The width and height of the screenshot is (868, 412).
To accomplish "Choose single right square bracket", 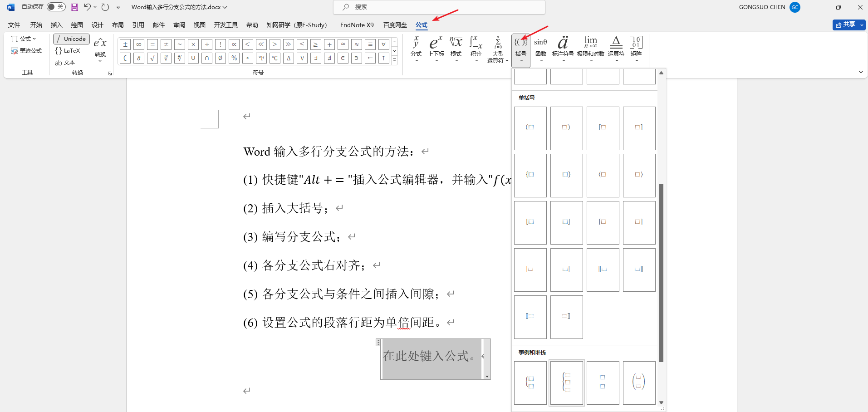I will tap(639, 128).
